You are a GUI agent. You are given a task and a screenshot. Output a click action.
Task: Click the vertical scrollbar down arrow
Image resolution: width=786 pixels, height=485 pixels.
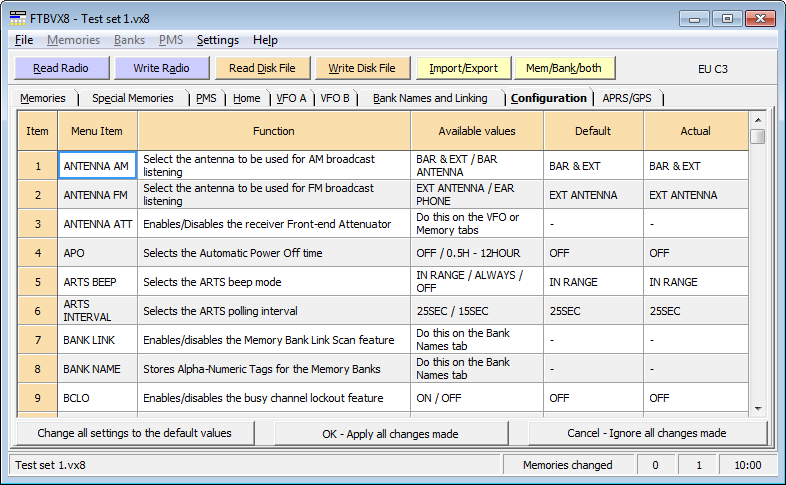tap(758, 406)
